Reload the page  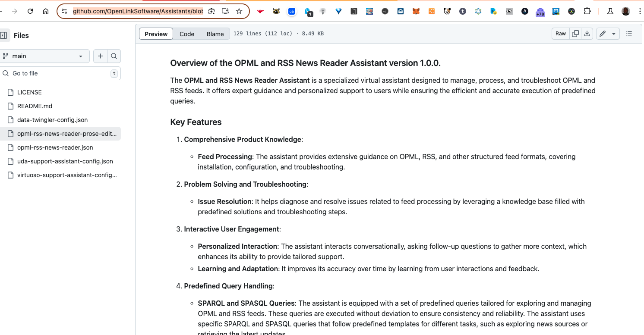30,12
